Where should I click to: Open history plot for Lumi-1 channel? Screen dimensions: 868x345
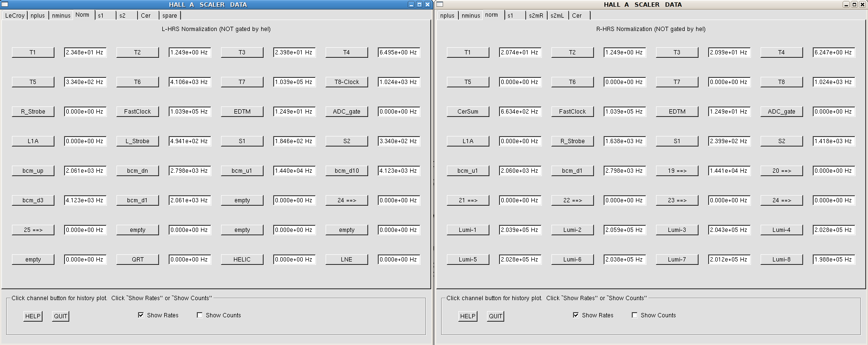coord(468,230)
